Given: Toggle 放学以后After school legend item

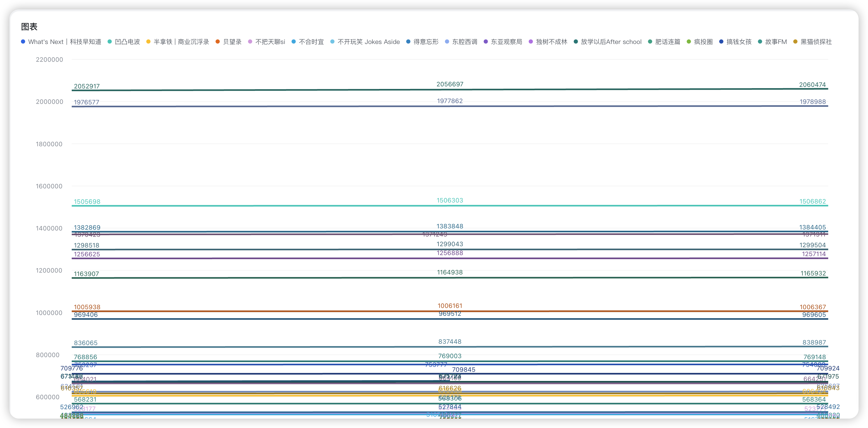Looking at the screenshot, I should pyautogui.click(x=611, y=42).
